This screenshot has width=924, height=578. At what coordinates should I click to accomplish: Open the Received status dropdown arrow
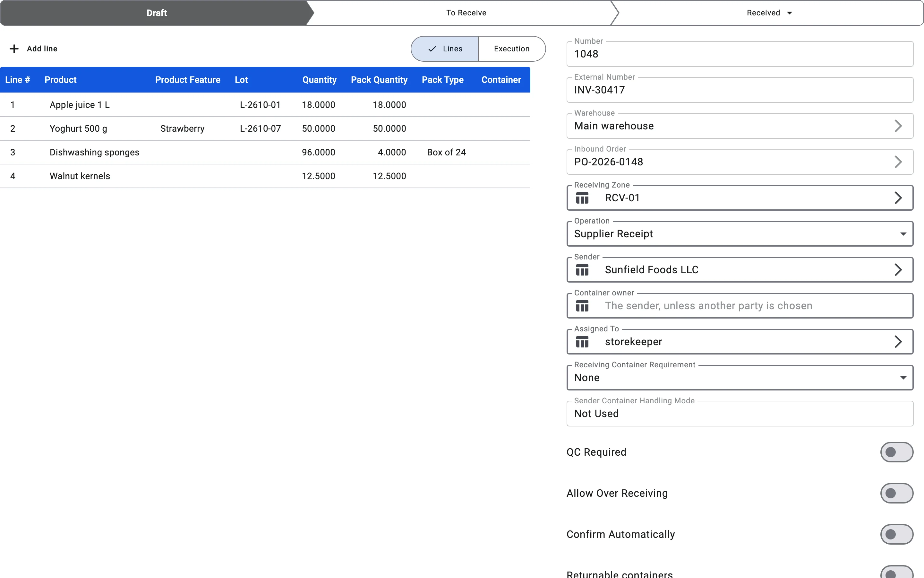coord(789,13)
